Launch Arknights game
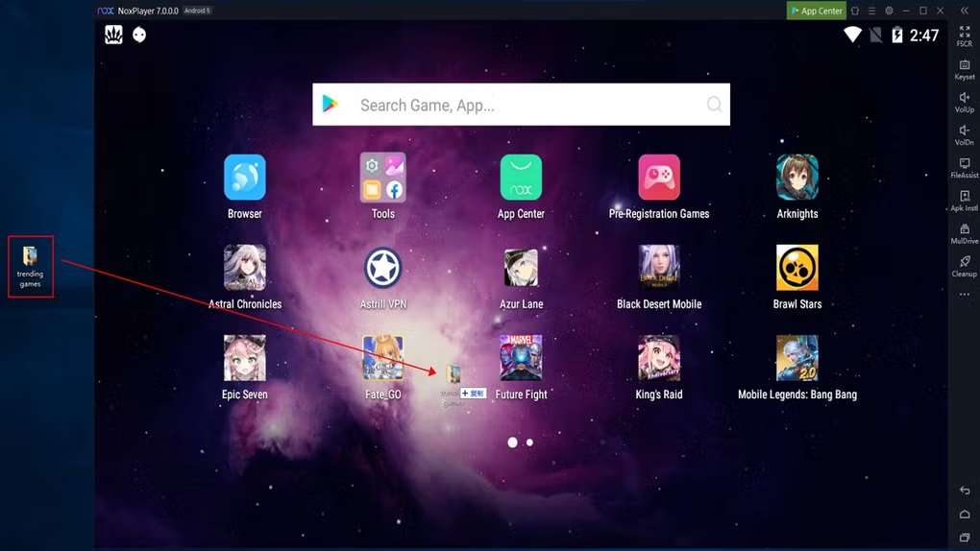Image resolution: width=980 pixels, height=551 pixels. coord(796,179)
